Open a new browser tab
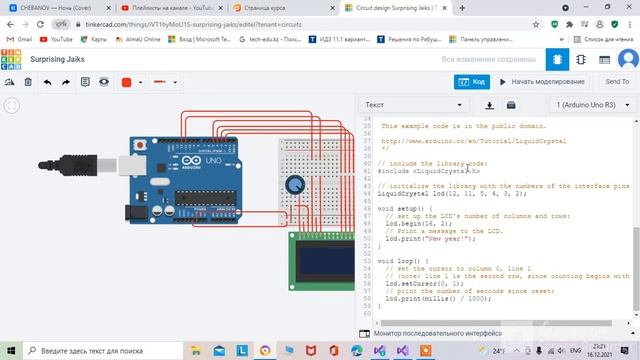This screenshot has width=640, height=360. coord(462,8)
